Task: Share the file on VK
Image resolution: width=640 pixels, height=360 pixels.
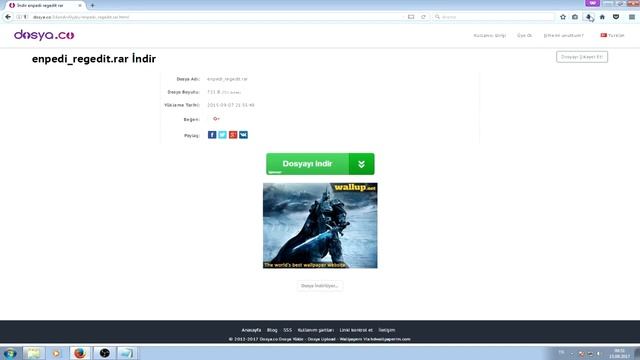Action: (x=244, y=135)
